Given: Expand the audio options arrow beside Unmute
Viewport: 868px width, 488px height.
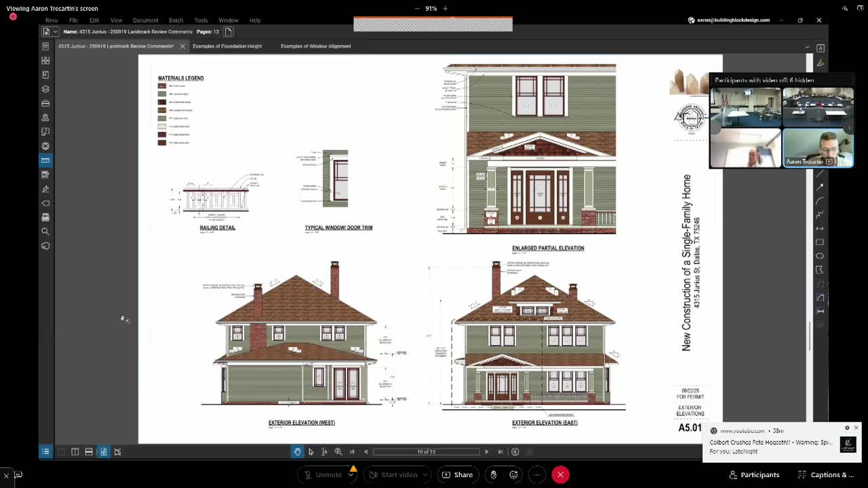Looking at the screenshot, I should coord(351,474).
